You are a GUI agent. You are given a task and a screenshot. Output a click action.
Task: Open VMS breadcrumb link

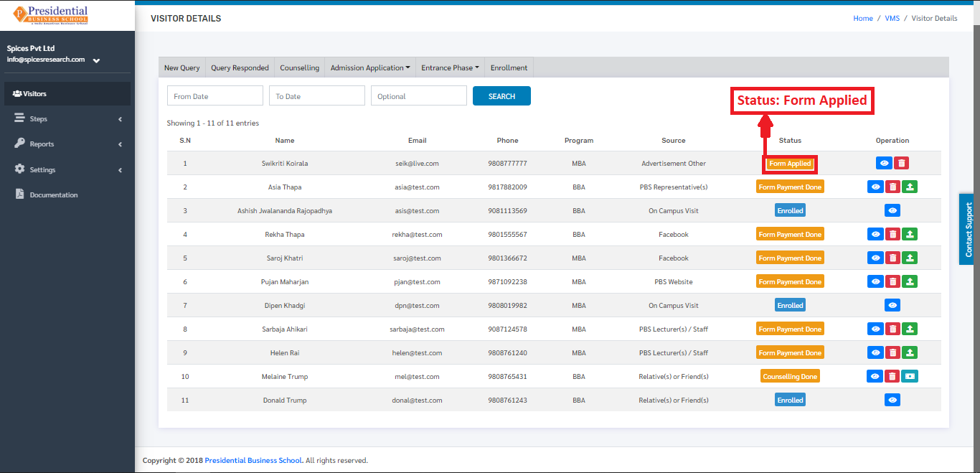pyautogui.click(x=892, y=18)
